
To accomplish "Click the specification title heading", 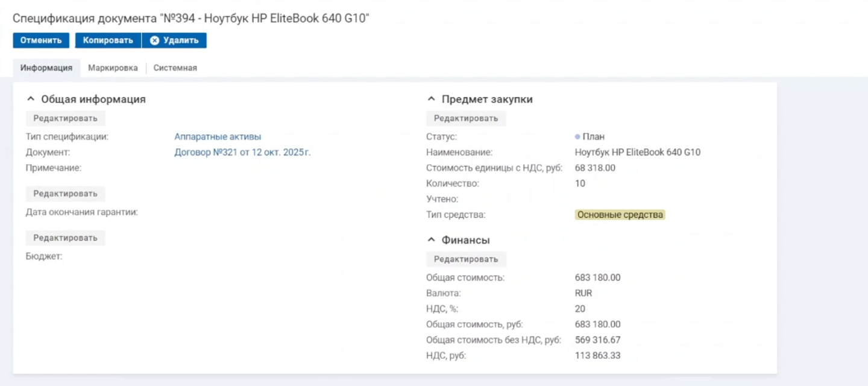I will click(190, 19).
